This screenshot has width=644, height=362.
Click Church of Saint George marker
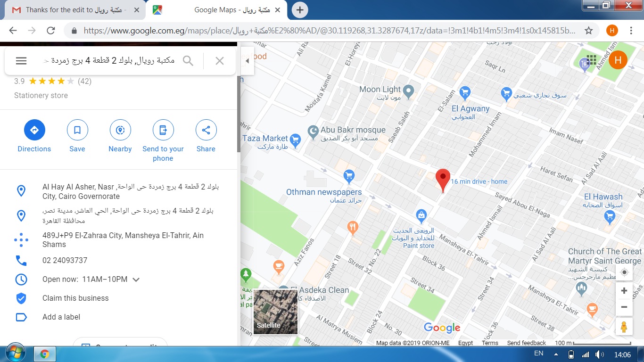point(581,288)
